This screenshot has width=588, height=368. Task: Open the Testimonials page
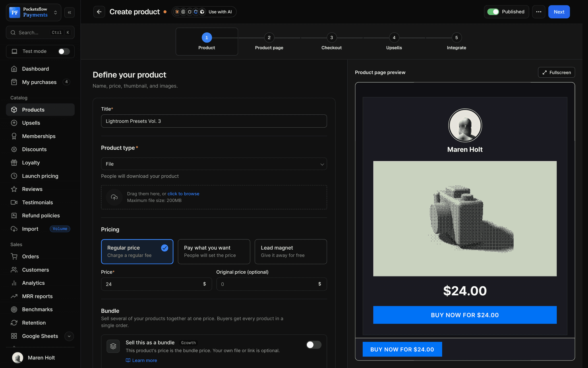[40, 202]
